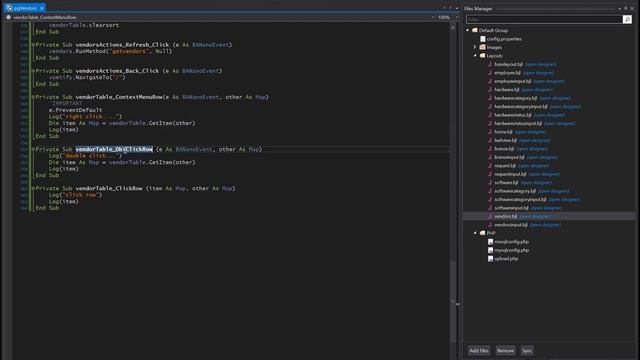Select request.bjl in the tree
This screenshot has height=360, width=640.
(505, 166)
